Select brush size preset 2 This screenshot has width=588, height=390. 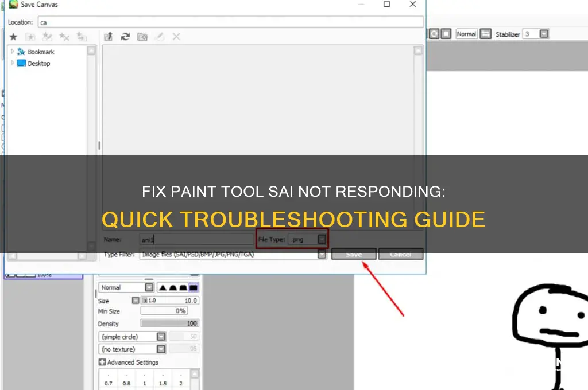click(181, 380)
